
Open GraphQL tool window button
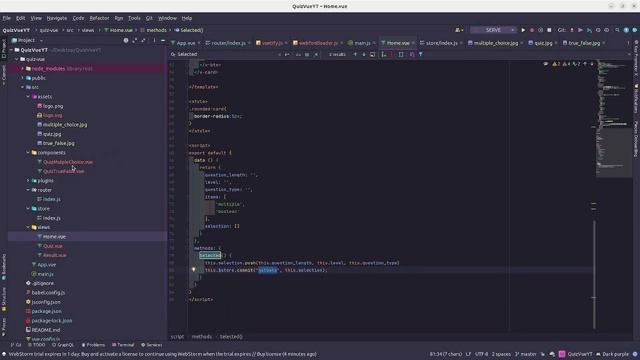63,345
